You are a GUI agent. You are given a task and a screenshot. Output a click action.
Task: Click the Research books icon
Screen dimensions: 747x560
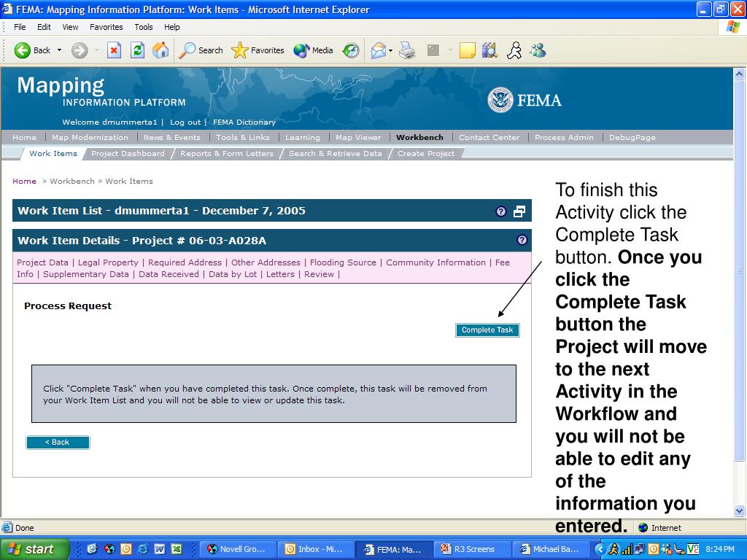coord(489,50)
